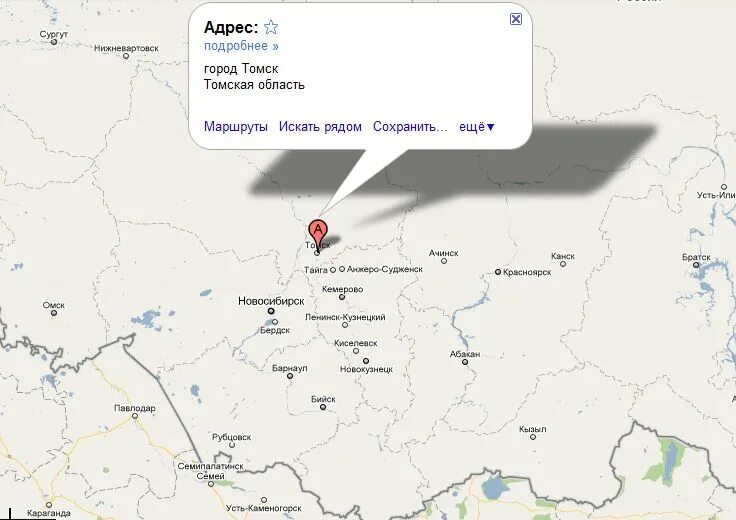Select the Барнаул city marker

tap(290, 376)
